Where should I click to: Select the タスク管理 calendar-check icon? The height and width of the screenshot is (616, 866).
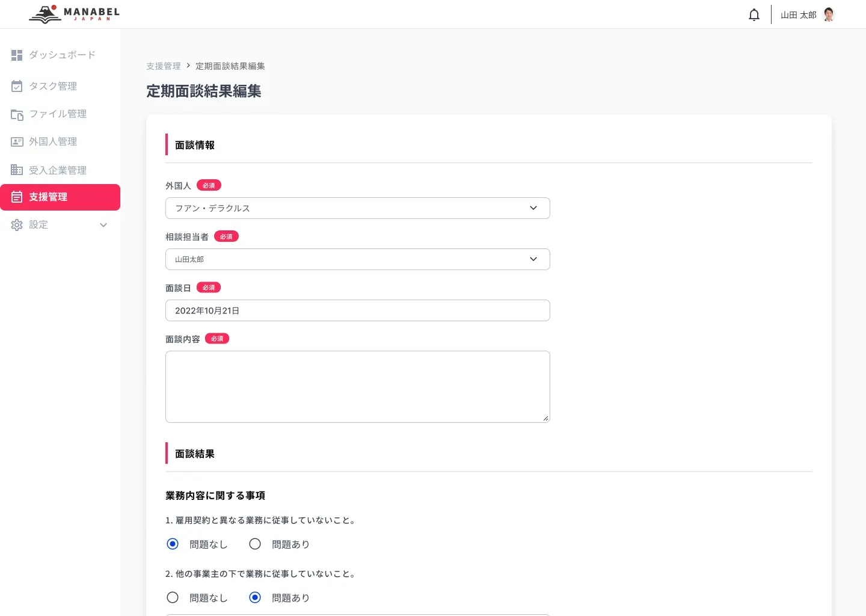16,86
